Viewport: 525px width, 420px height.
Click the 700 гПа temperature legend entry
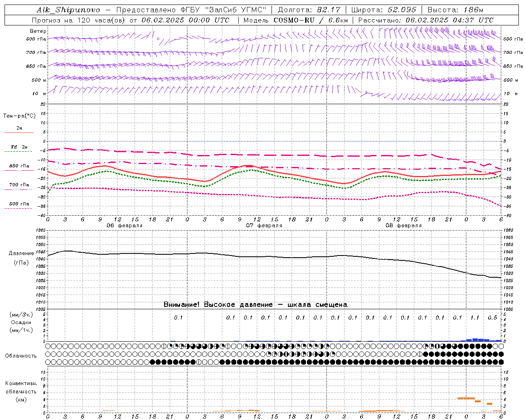pyautogui.click(x=19, y=185)
